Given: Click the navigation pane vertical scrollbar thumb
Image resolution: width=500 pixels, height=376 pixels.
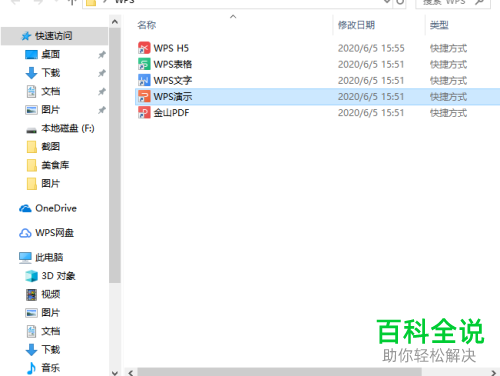Looking at the screenshot, I should (x=115, y=156).
